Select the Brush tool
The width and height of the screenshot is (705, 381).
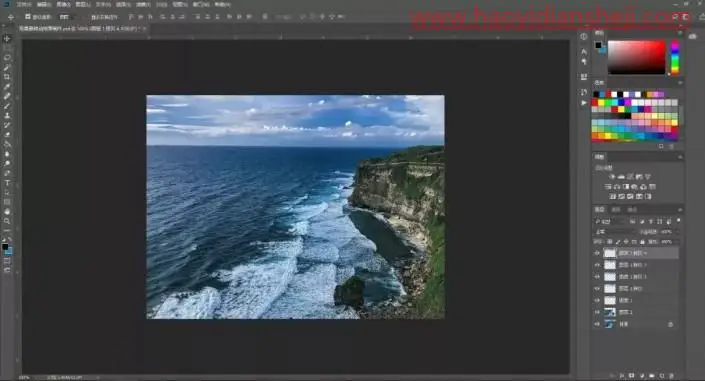tap(7, 106)
